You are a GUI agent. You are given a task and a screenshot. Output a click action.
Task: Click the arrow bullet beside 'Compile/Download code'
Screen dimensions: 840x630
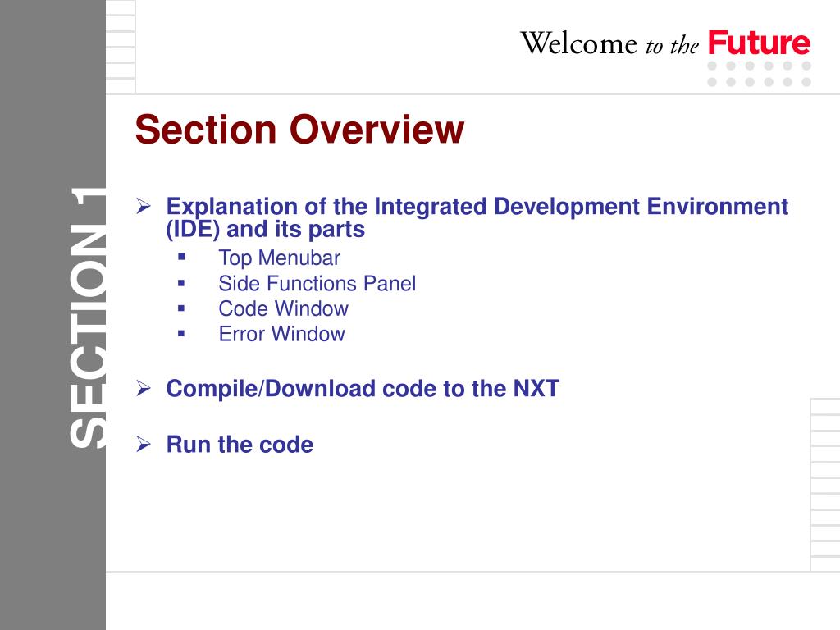[x=143, y=388]
